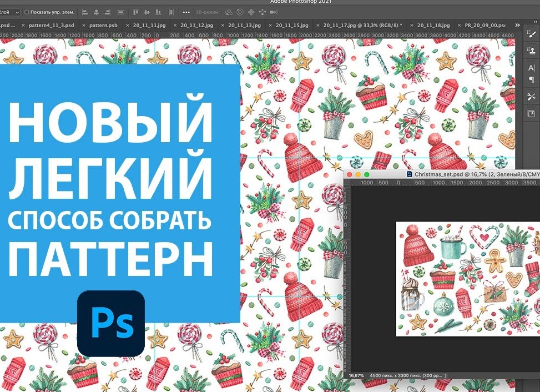The image size is (540, 392).
Task: Switch to the PR_20_09_00 tab
Action: (485, 26)
